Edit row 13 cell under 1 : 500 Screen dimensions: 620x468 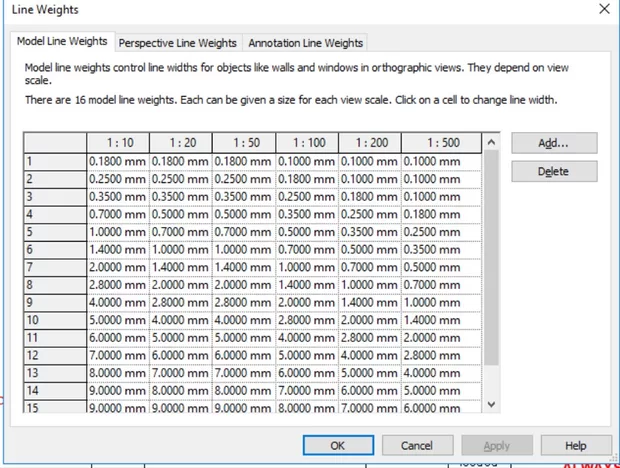(x=442, y=373)
